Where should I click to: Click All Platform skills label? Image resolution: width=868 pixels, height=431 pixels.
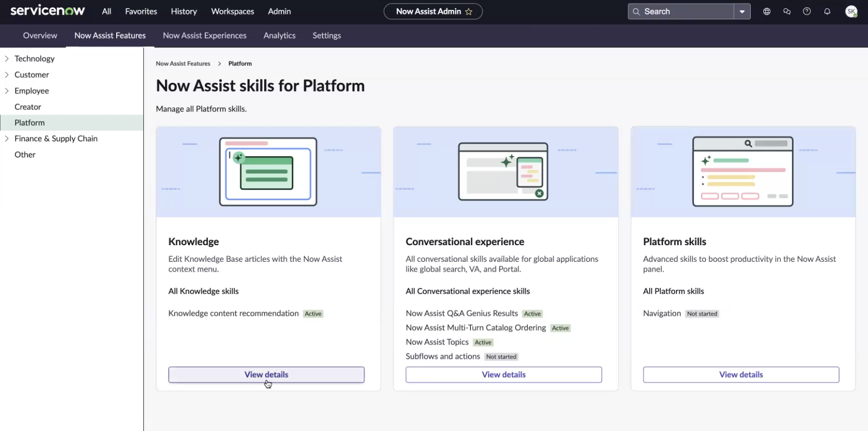(x=673, y=291)
